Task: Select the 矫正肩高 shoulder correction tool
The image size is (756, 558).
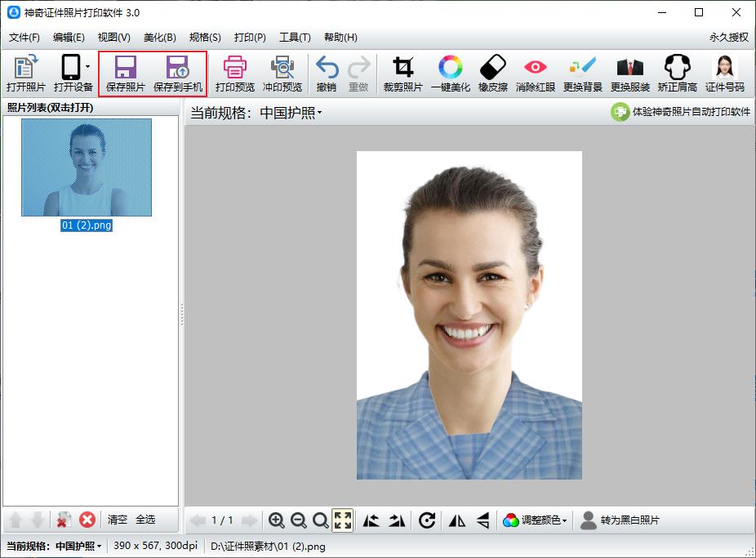Action: click(x=678, y=73)
